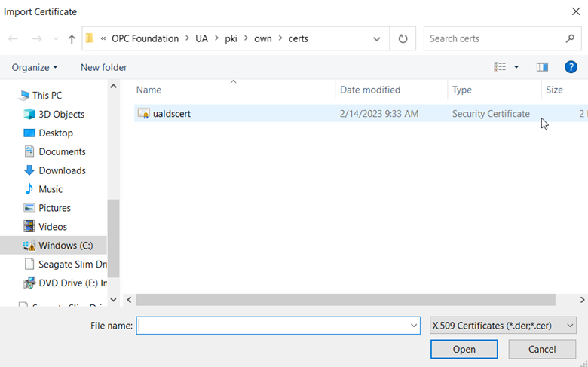The width and height of the screenshot is (588, 367).
Task: Click the folder icon in address bar
Action: pyautogui.click(x=89, y=38)
